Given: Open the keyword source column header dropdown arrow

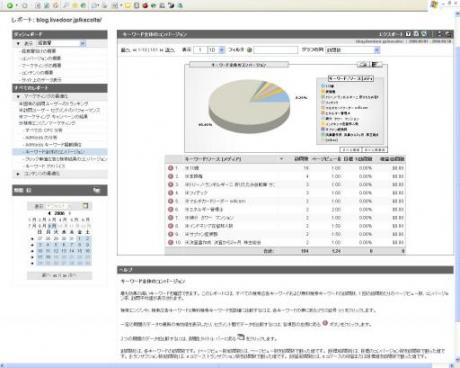Looking at the screenshot, I should coord(281,159).
